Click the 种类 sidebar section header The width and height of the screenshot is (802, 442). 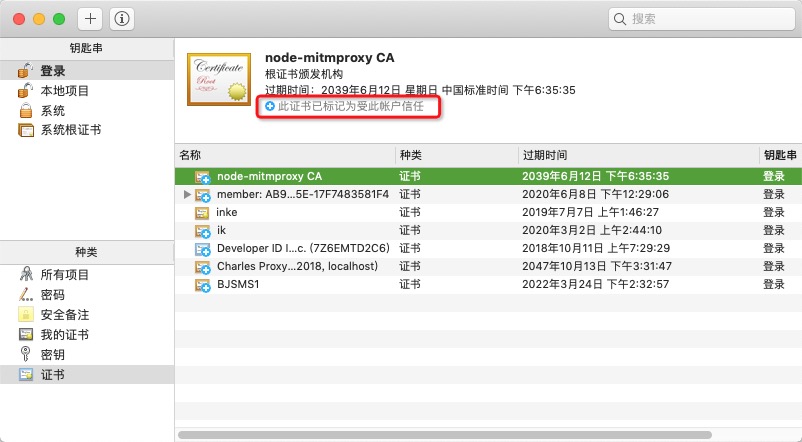tap(86, 252)
